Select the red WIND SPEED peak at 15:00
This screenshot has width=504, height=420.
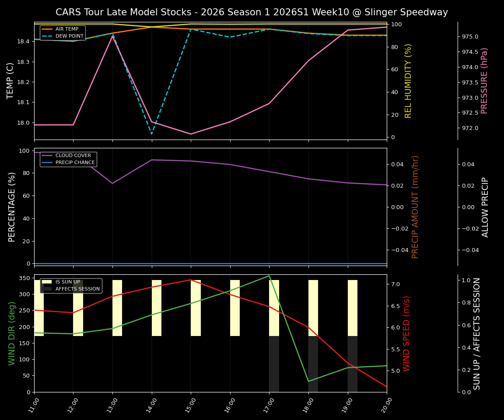point(191,280)
